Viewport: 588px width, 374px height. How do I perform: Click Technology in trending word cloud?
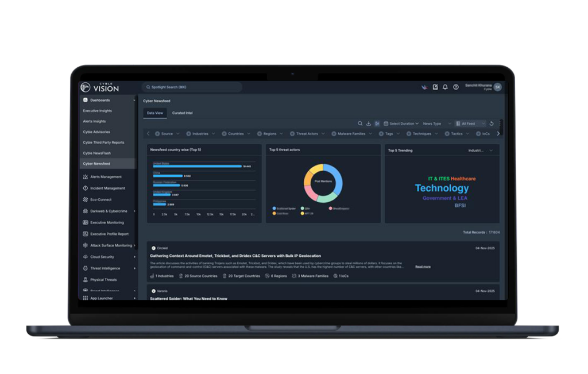coord(442,188)
